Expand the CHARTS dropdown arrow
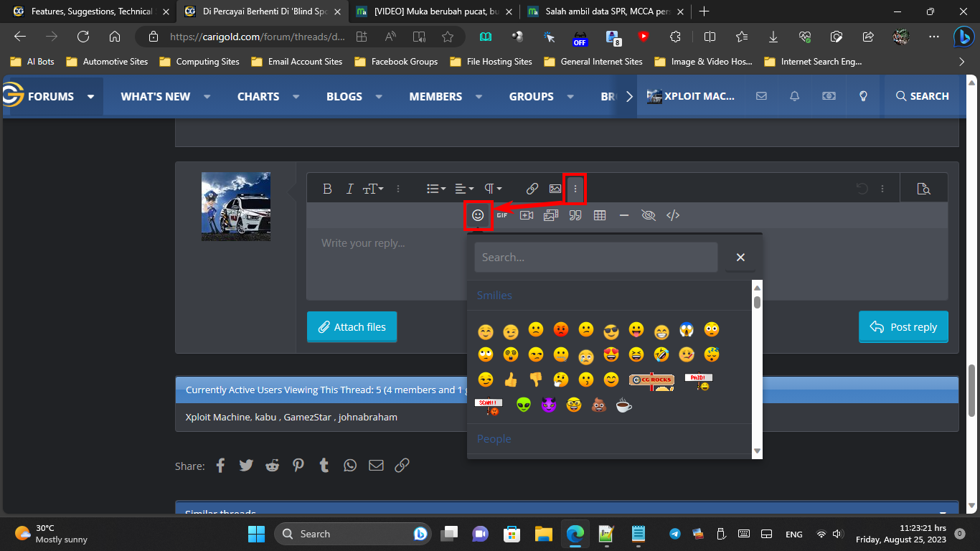This screenshot has width=980, height=551. tap(296, 96)
